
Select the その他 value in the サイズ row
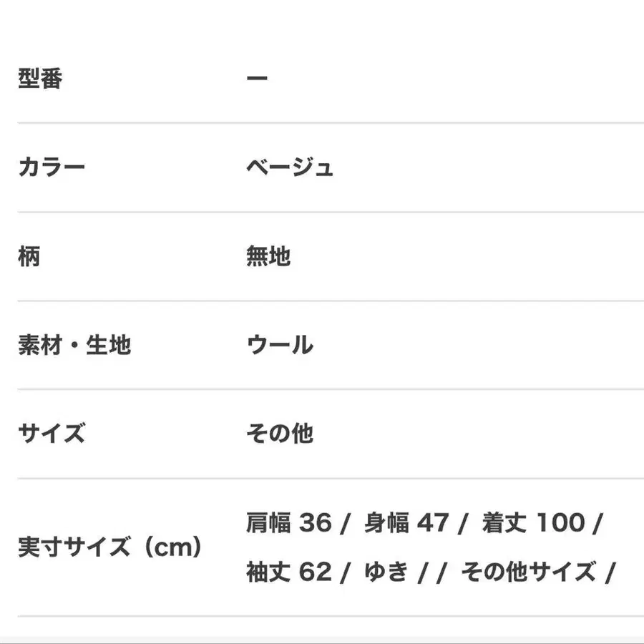coord(280,434)
